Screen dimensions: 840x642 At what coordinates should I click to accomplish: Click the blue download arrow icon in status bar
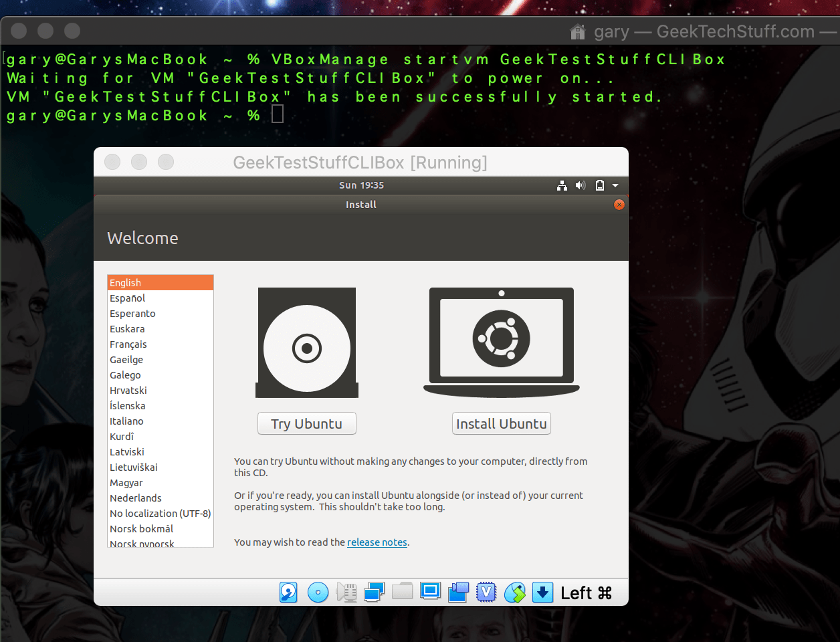point(542,592)
